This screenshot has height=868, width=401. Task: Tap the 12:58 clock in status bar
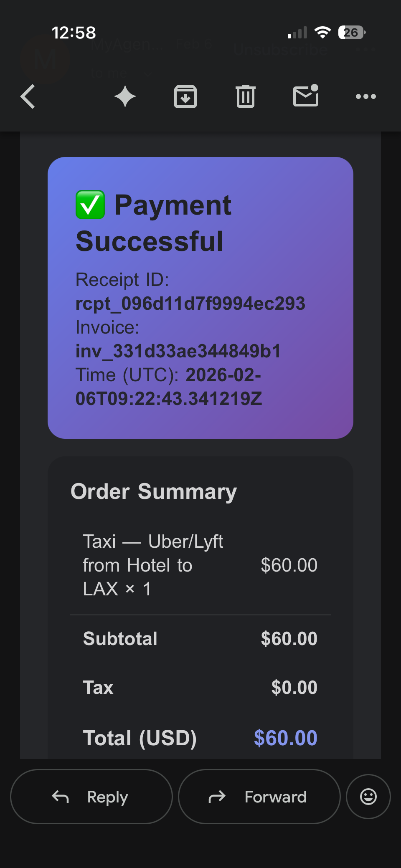tap(74, 33)
